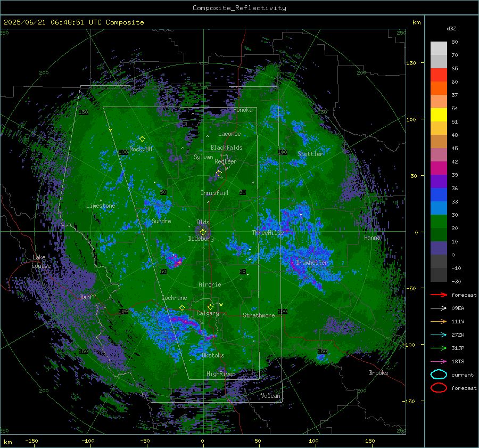Select the yellow radar-site diamond between Olds and Didsbury

(x=203, y=232)
